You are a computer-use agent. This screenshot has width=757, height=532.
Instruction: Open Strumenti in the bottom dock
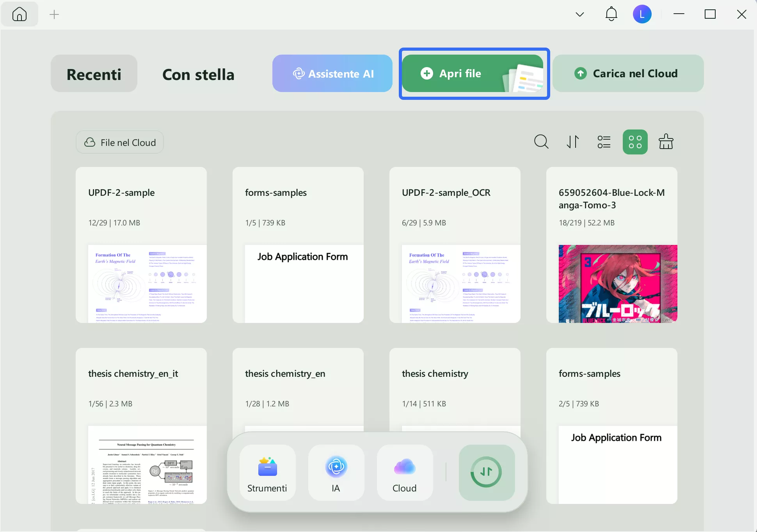(x=267, y=473)
